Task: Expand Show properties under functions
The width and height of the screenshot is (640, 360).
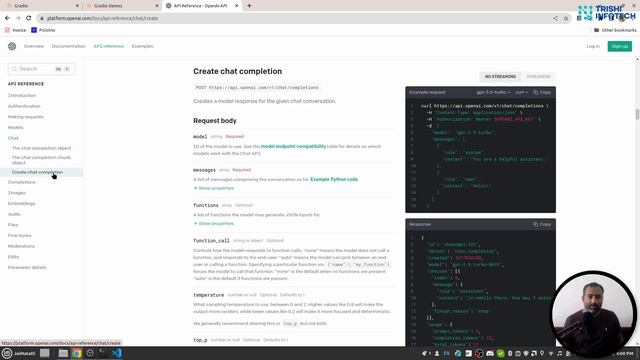Action: [214, 224]
